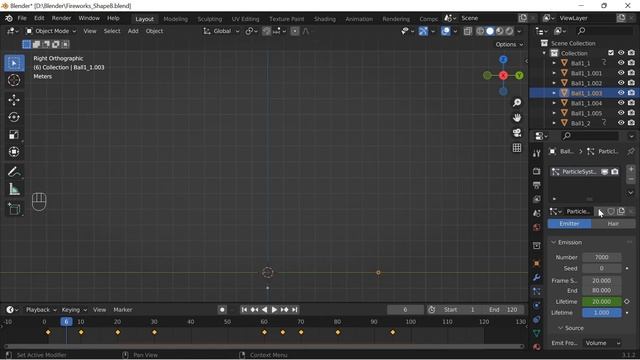640x360 pixels.
Task: Open the Object properties tab
Action: coord(536,264)
